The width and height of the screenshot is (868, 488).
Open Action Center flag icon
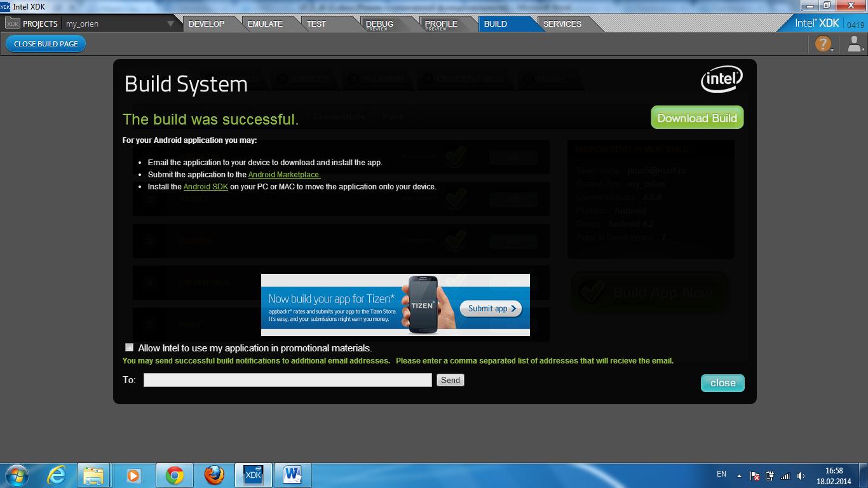coord(755,476)
